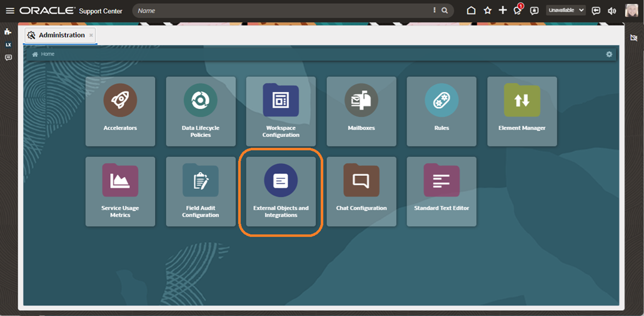Open the Standard Text Editor tile

[x=441, y=191]
